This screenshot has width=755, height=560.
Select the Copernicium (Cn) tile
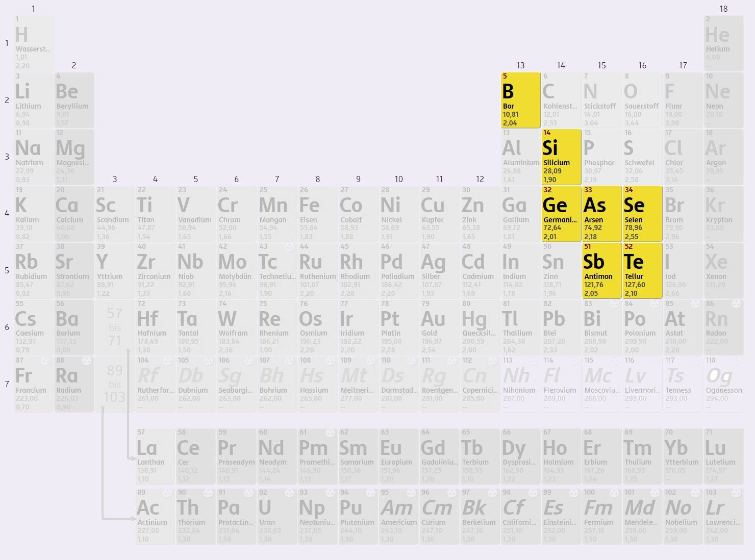tap(480, 384)
